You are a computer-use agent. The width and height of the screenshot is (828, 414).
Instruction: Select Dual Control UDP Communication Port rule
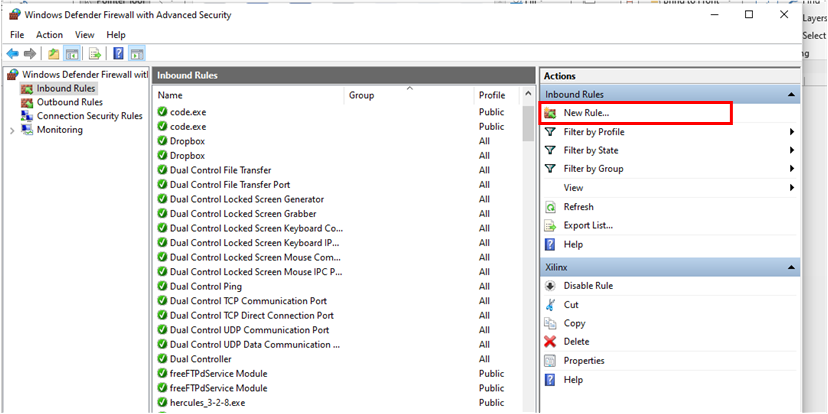point(249,330)
